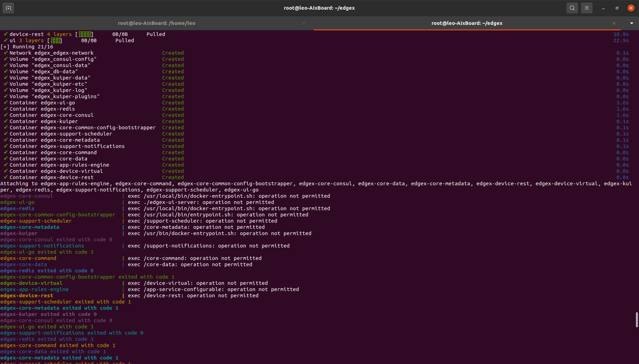The height and width of the screenshot is (364, 639).
Task: Click the 22.9s timing value
Action: (x=621, y=40)
